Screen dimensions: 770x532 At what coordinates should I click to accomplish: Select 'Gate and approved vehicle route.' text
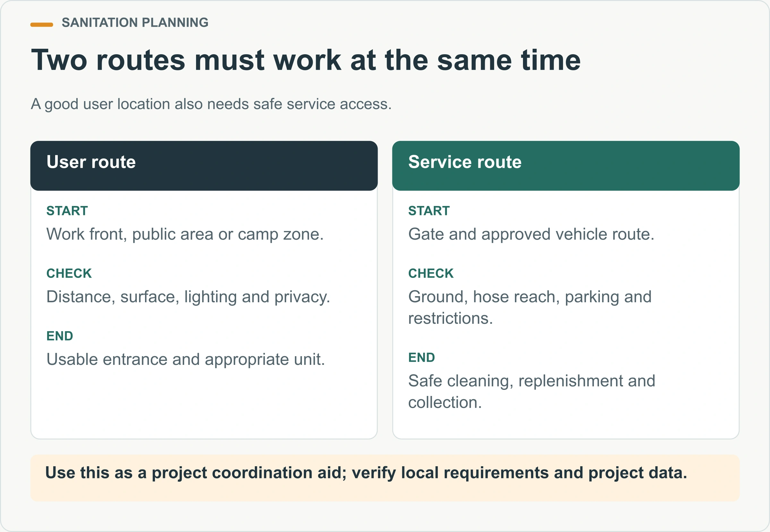point(531,234)
